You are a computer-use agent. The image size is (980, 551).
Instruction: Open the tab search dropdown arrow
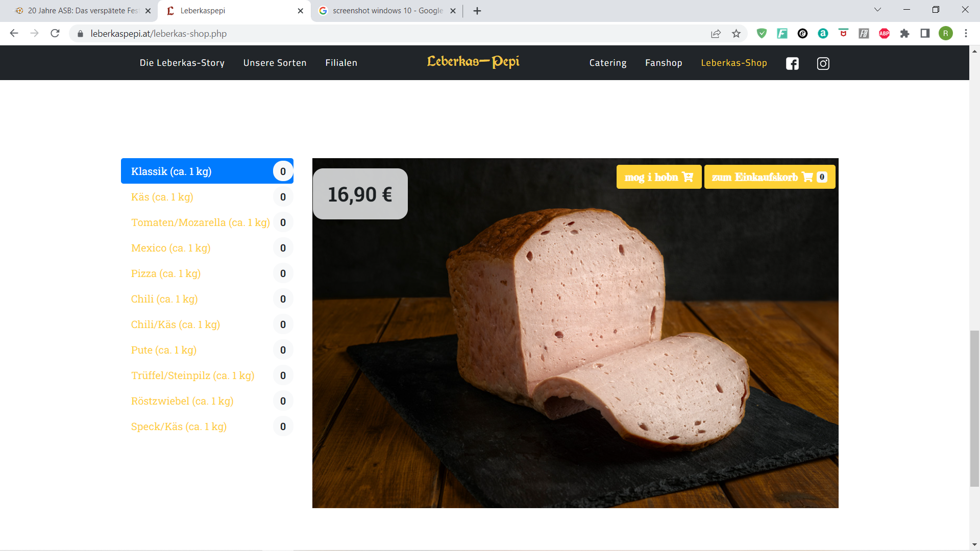pos(877,10)
